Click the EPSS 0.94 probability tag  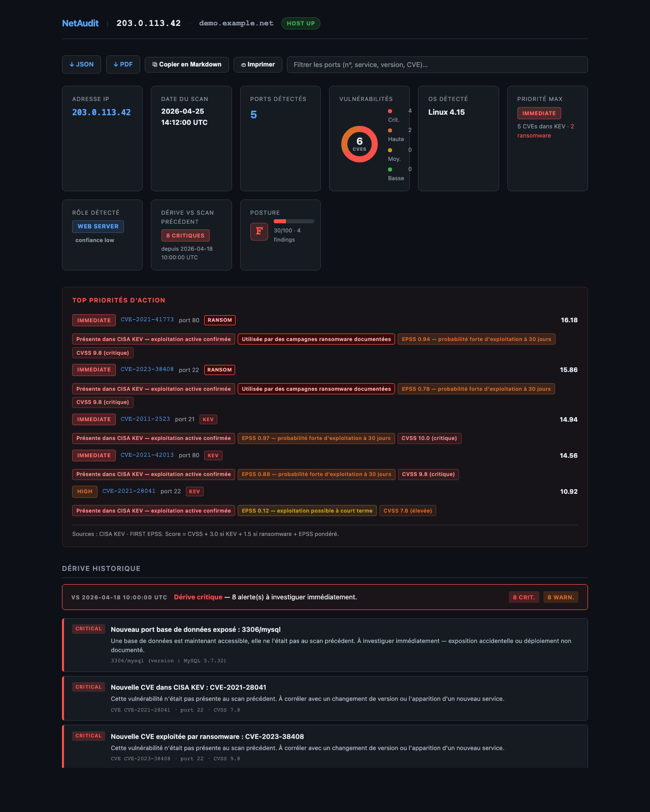point(476,339)
